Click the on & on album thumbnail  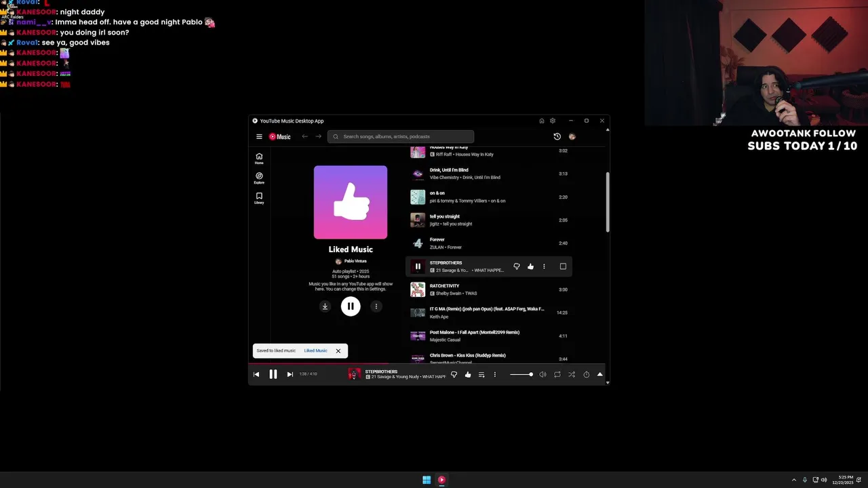418,197
